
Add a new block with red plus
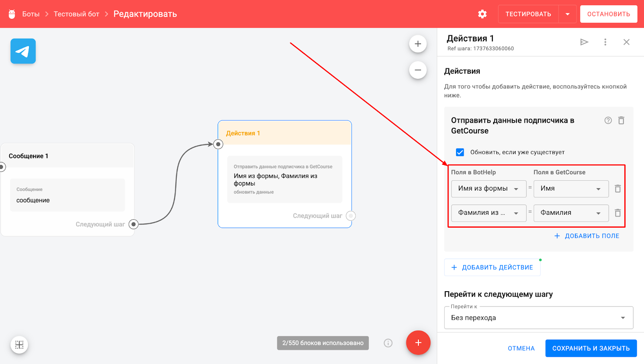click(418, 343)
